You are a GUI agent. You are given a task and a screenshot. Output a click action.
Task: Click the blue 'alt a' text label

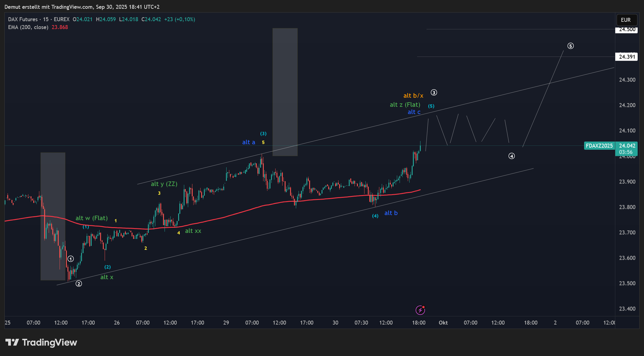click(249, 142)
